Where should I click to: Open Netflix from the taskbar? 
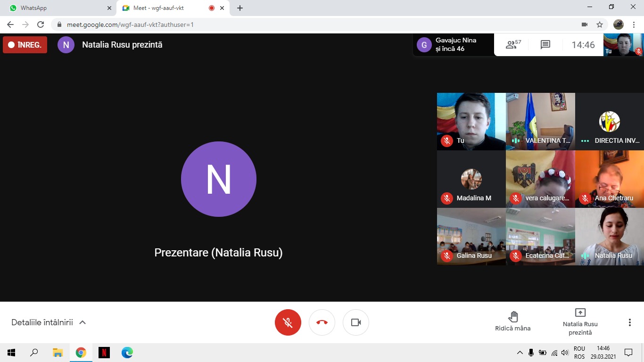tap(104, 352)
